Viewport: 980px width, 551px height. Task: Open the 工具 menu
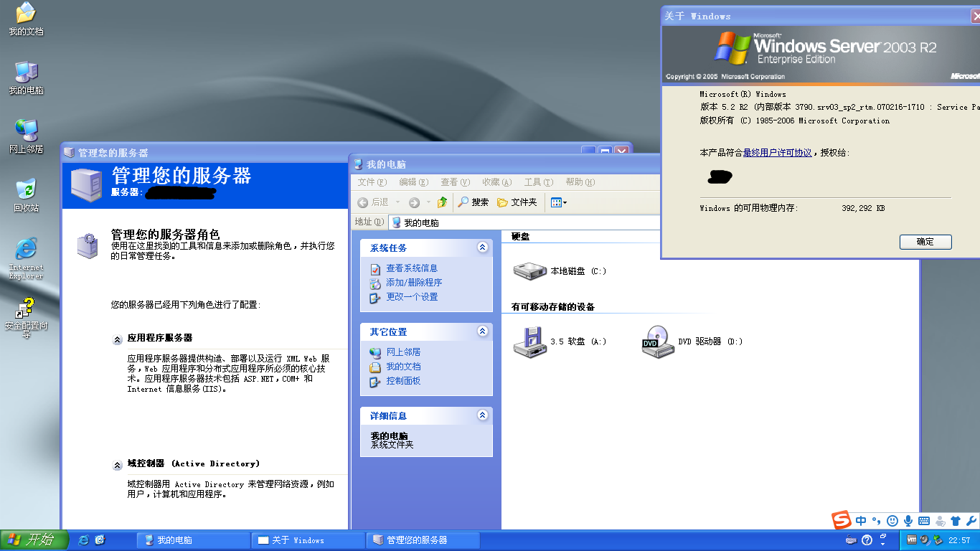(x=538, y=182)
